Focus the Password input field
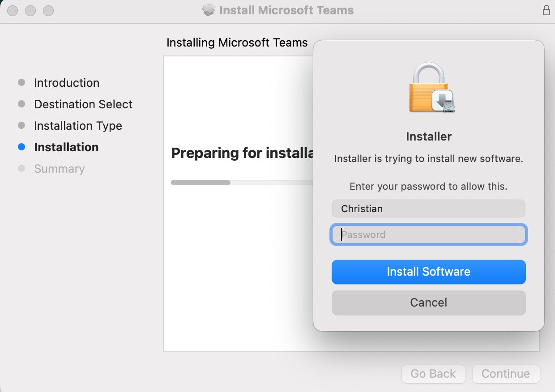 [x=428, y=234]
